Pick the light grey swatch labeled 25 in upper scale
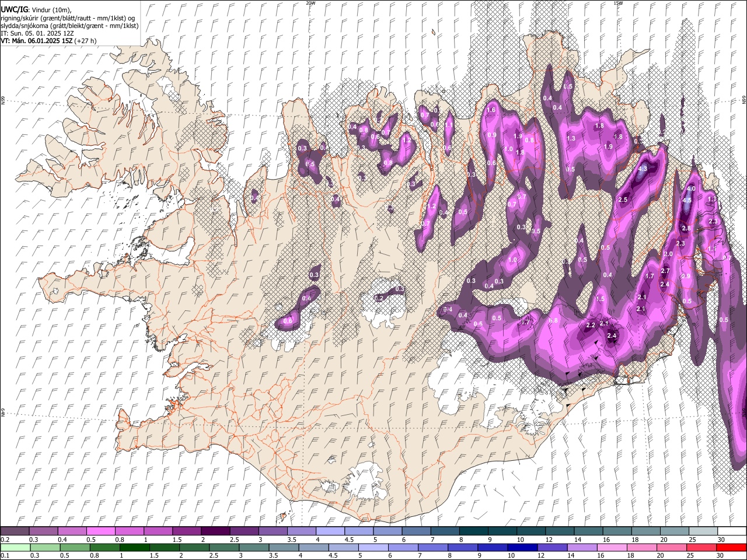 click(702, 531)
